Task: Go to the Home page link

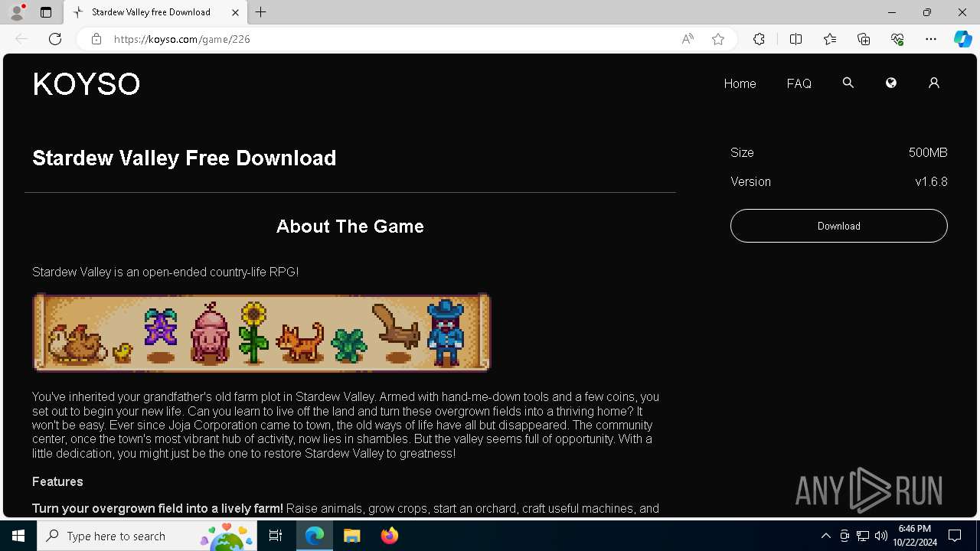Action: click(x=740, y=83)
